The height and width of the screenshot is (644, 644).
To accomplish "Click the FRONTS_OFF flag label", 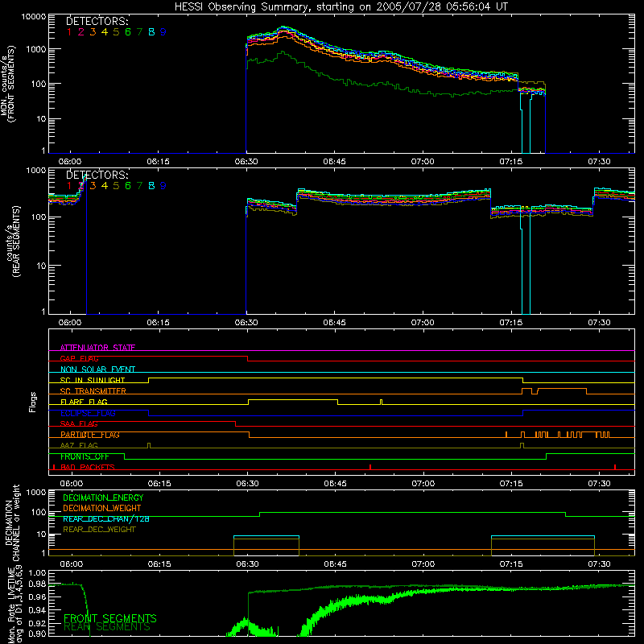I will pyautogui.click(x=85, y=456).
